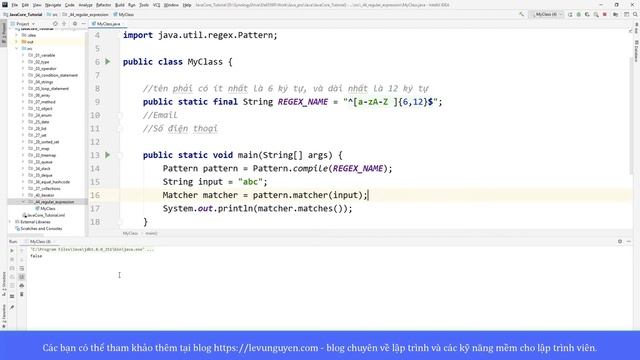Open the Navigate menu
The height and width of the screenshot is (360, 640).
(x=53, y=5)
